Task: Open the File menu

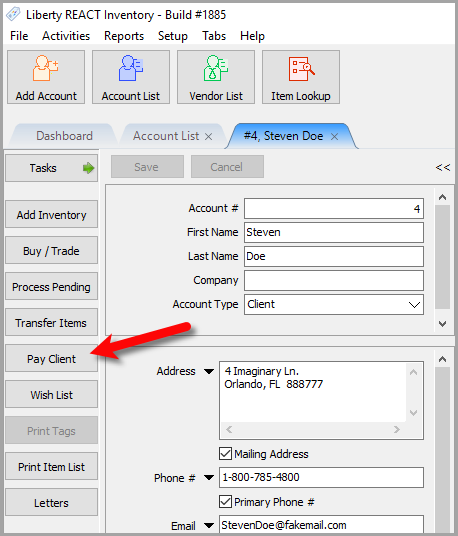Action: point(19,36)
